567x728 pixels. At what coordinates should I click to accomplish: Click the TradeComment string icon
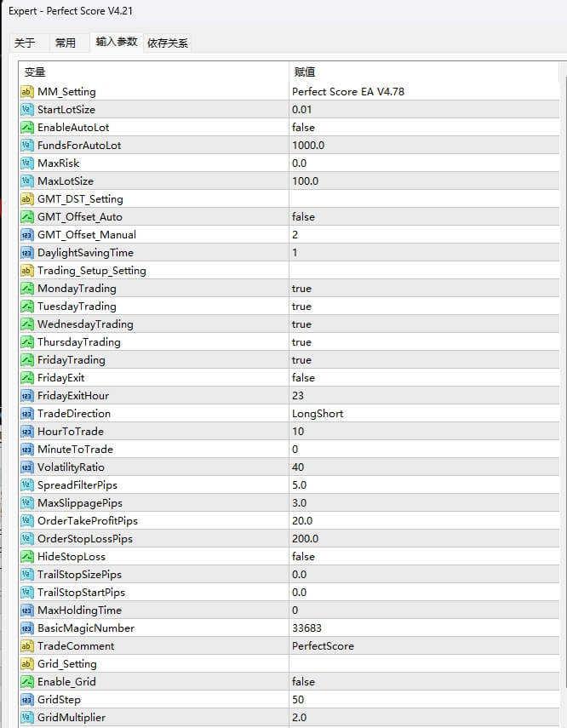click(27, 645)
